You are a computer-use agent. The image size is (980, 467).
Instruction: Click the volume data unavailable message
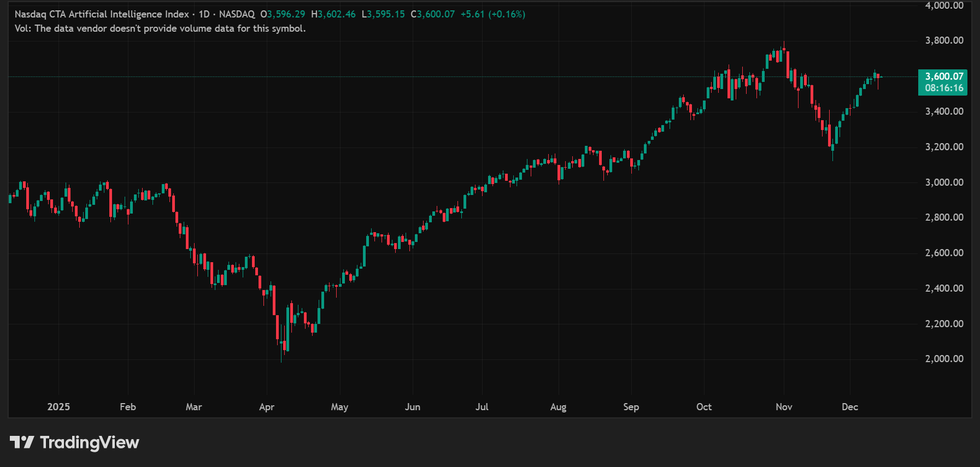(160, 28)
